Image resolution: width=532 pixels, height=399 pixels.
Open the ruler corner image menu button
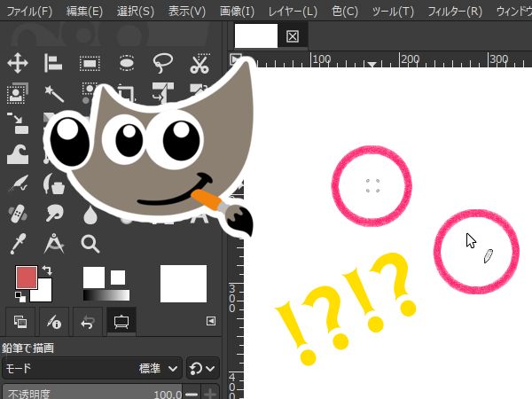click(236, 59)
